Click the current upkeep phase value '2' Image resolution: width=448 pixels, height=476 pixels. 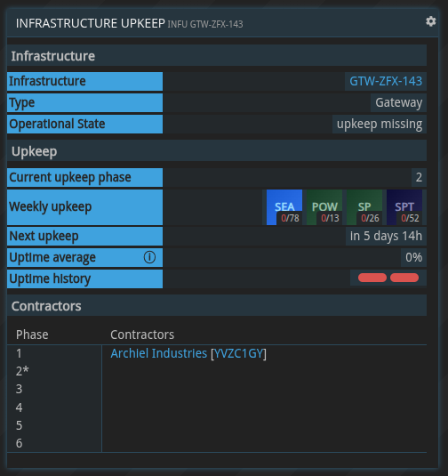tap(419, 177)
